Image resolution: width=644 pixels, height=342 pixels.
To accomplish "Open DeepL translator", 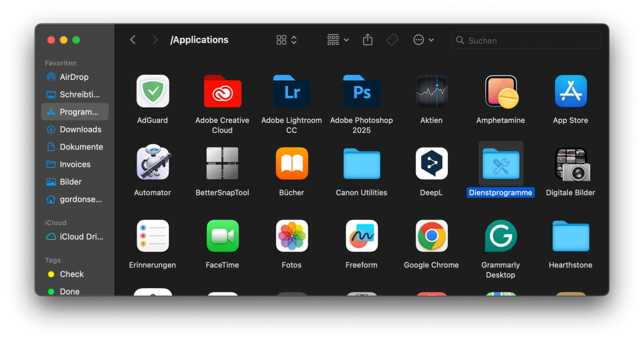I will [x=431, y=164].
